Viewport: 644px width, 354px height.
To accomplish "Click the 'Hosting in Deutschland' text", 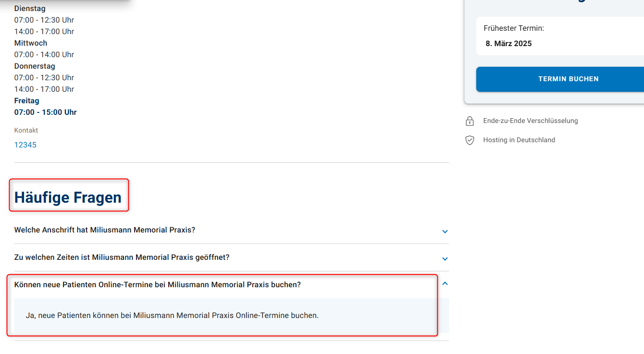I will [x=519, y=140].
